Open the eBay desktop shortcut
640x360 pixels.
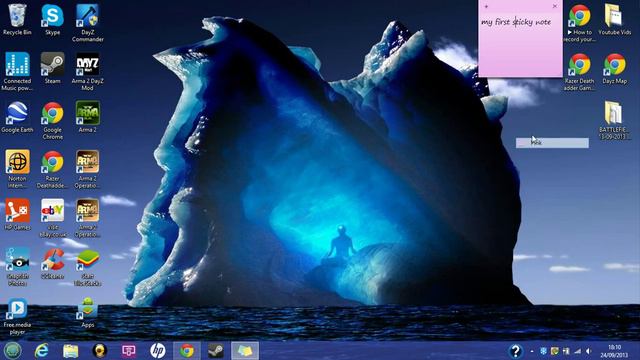(x=52, y=218)
